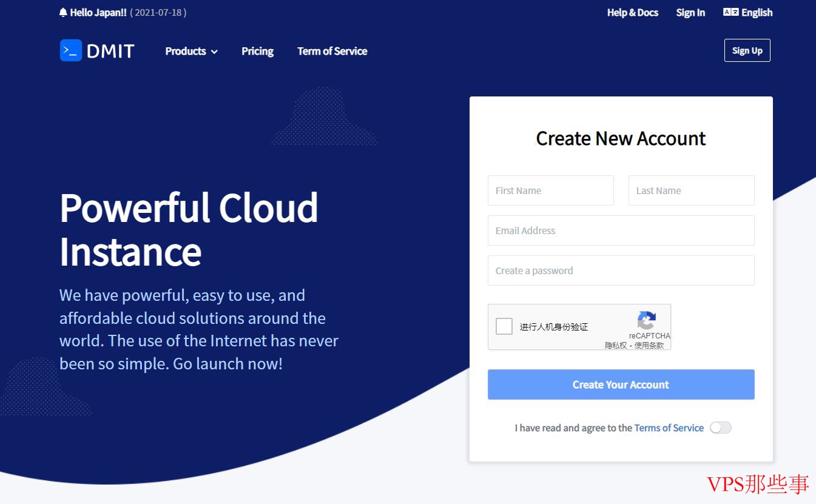Open Help & Docs
The width and height of the screenshot is (816, 504).
pos(632,12)
